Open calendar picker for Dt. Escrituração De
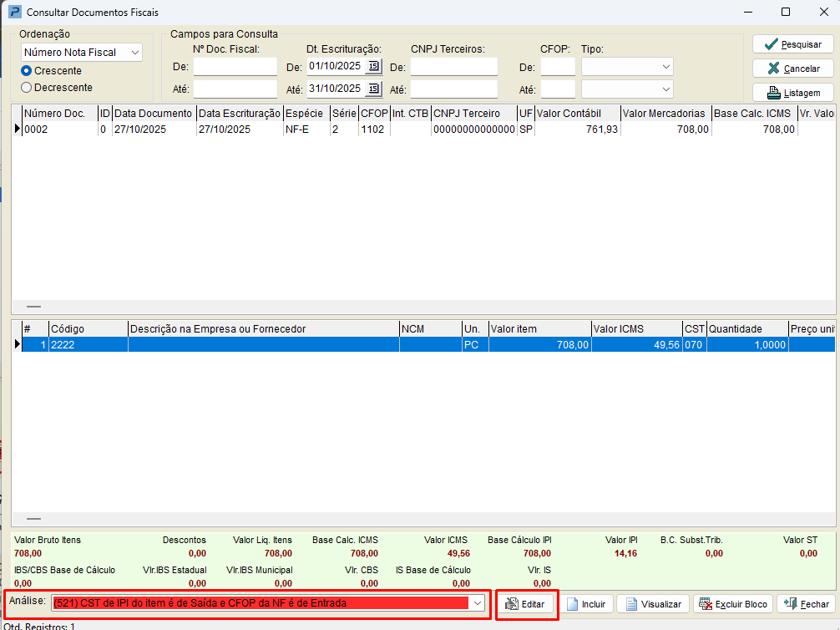 click(373, 67)
